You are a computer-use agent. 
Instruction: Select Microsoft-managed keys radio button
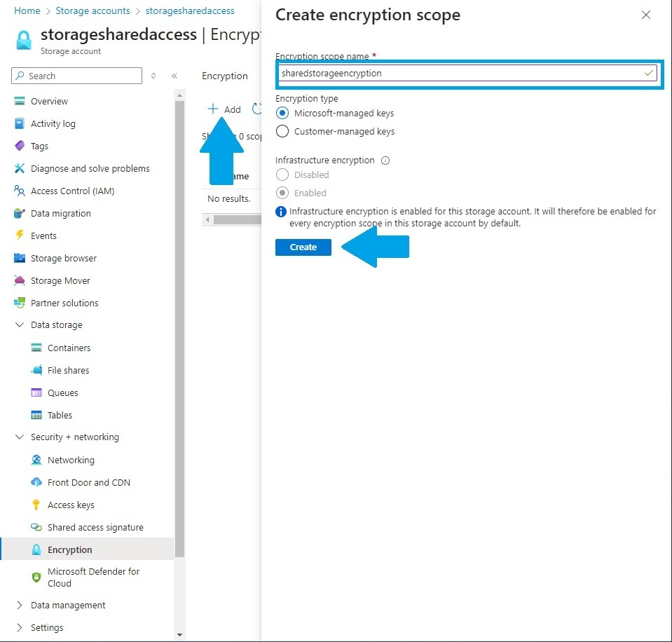click(282, 113)
